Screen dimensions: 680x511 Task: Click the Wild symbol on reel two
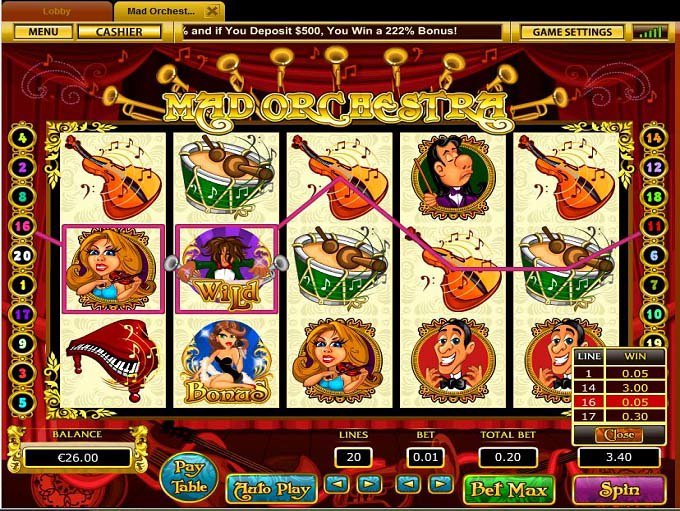(226, 269)
